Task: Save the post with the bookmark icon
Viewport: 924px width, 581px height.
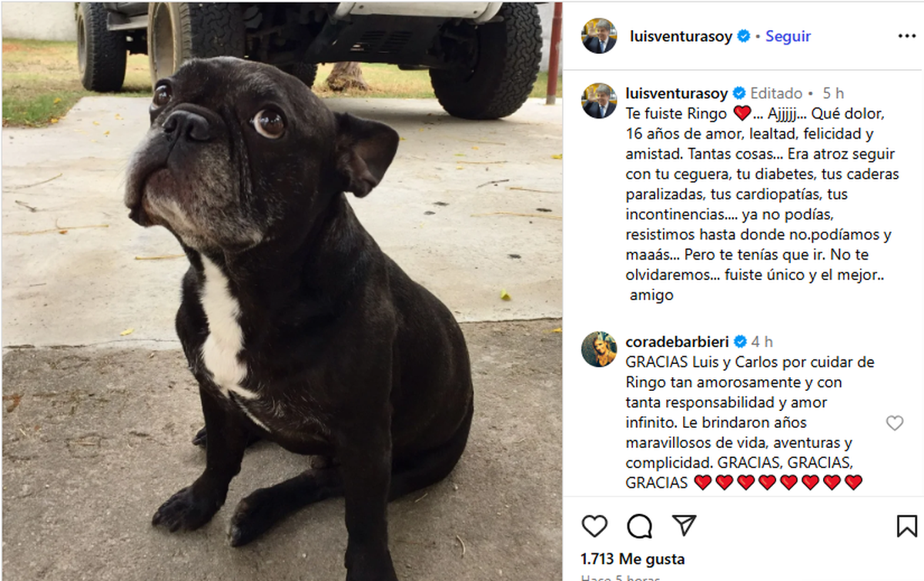Action: tap(907, 526)
